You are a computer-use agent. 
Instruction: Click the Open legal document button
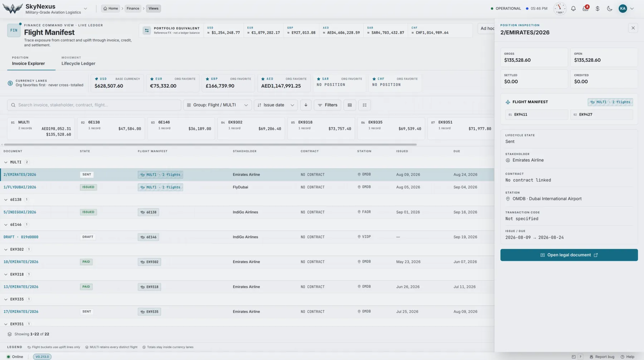(x=569, y=255)
